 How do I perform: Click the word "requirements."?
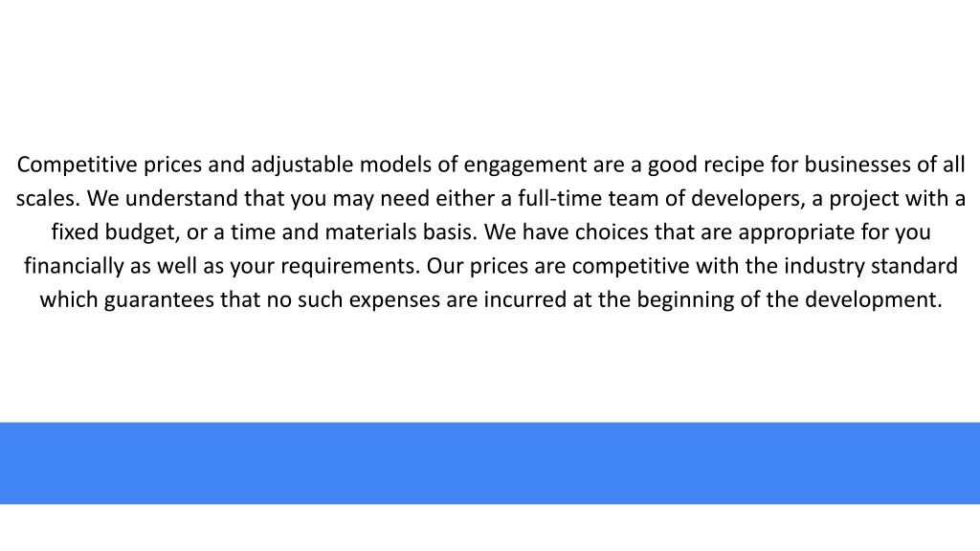[350, 268]
